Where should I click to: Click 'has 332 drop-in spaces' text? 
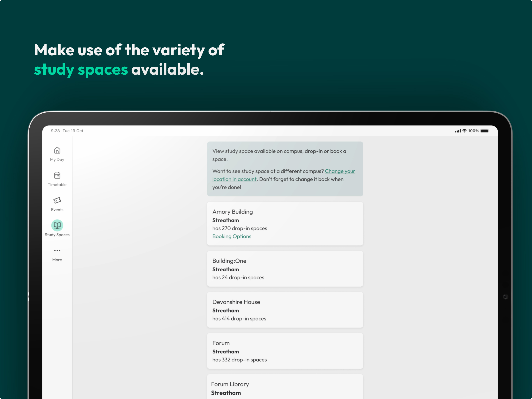239,360
